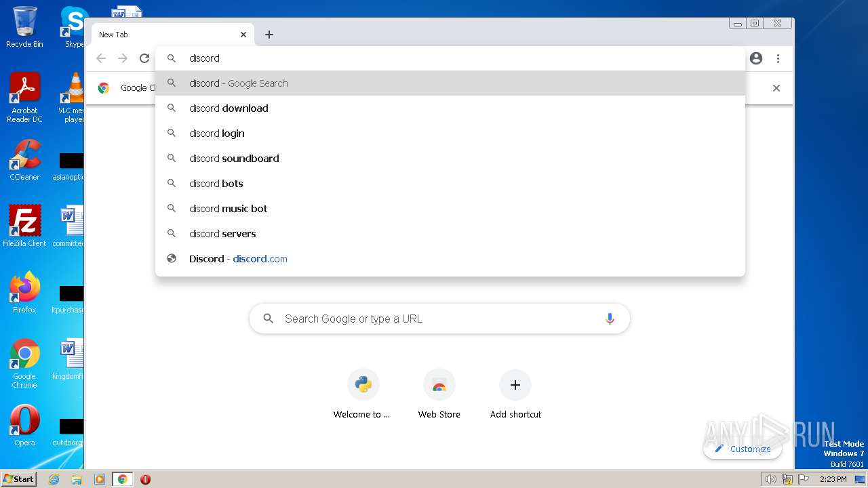Choose the discord servers suggestion
The height and width of the screenshot is (488, 868).
[x=450, y=234]
